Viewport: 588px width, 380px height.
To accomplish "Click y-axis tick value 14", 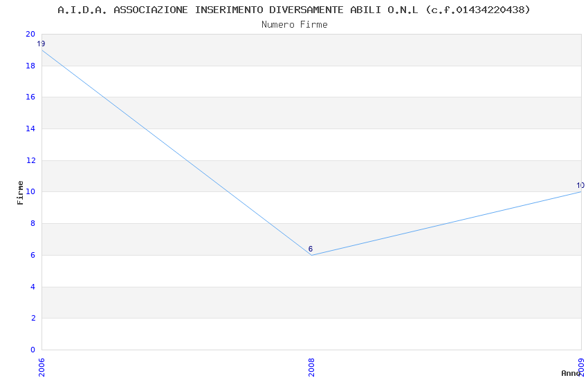I will (30, 129).
